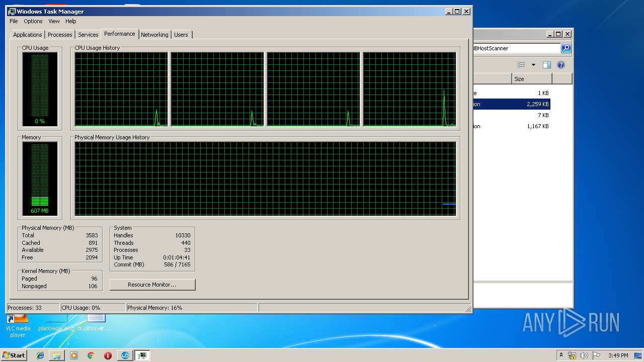Screen dimensions: 644x362
Task: Change view icon in Explorer window
Action: pos(521,65)
